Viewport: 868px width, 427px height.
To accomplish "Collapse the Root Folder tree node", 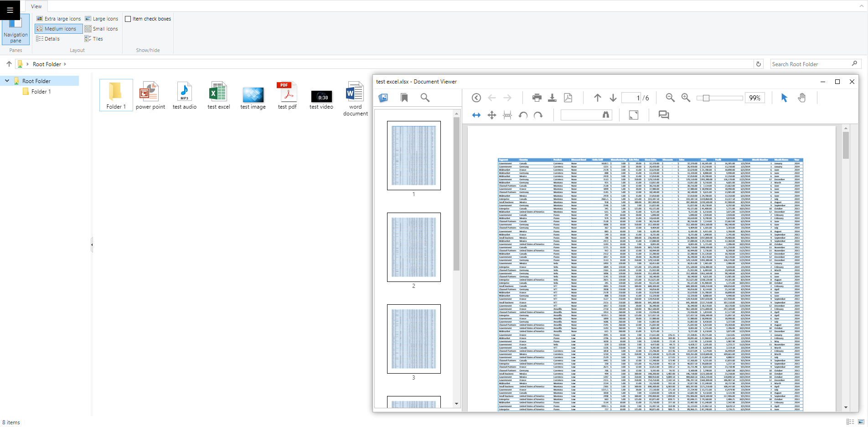I will (7, 81).
